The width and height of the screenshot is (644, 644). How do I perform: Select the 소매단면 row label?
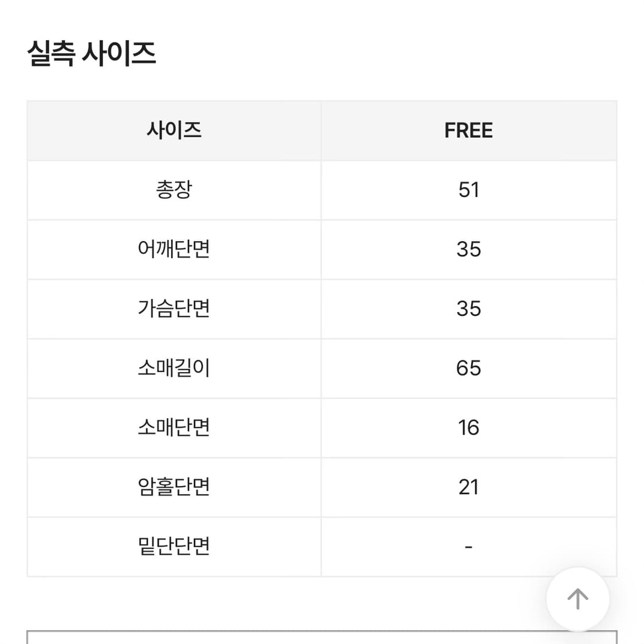click(173, 428)
